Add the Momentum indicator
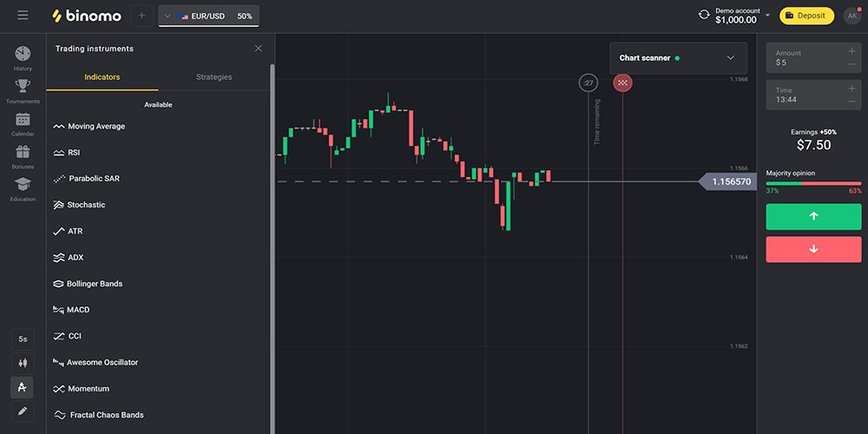Image resolution: width=868 pixels, height=434 pixels. point(158,389)
